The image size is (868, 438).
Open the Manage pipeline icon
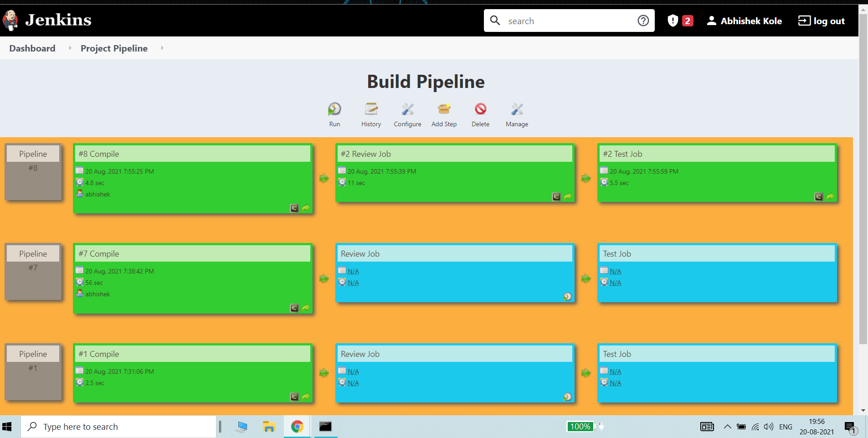pyautogui.click(x=516, y=109)
